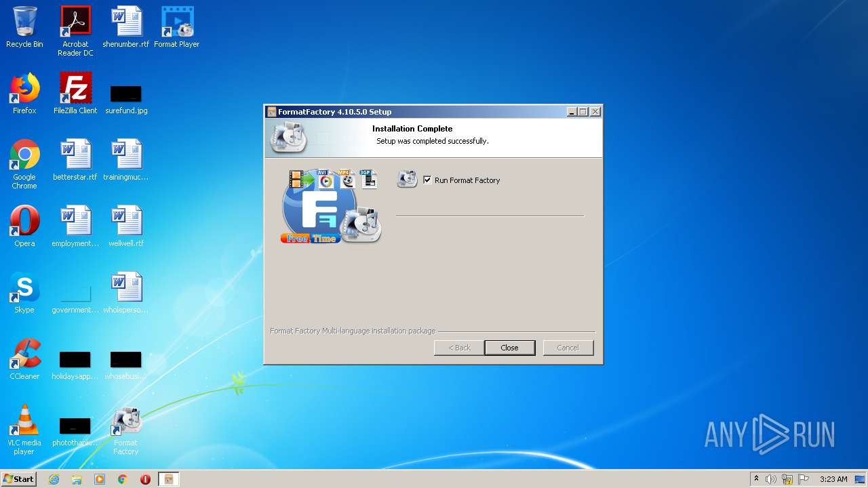Select trainingmuc... document icon
The image size is (868, 488).
pyautogui.click(x=126, y=160)
